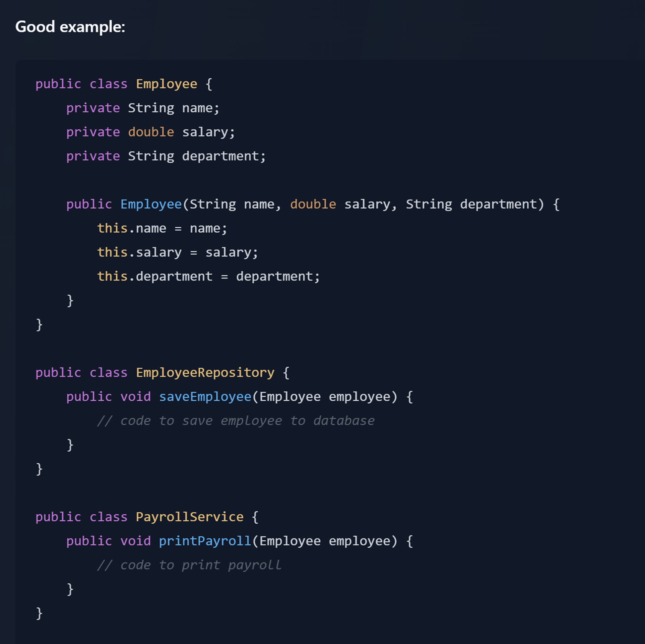
Task: Click the 'void' keyword before saveEmployee
Action: [136, 397]
